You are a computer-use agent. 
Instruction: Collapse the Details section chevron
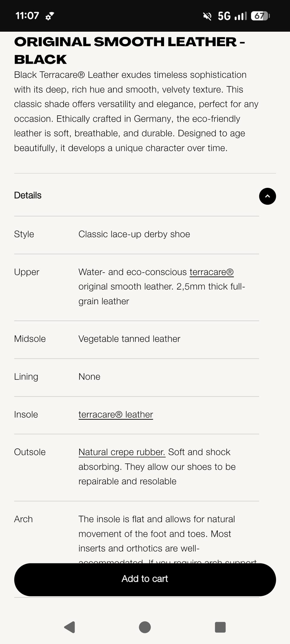267,196
